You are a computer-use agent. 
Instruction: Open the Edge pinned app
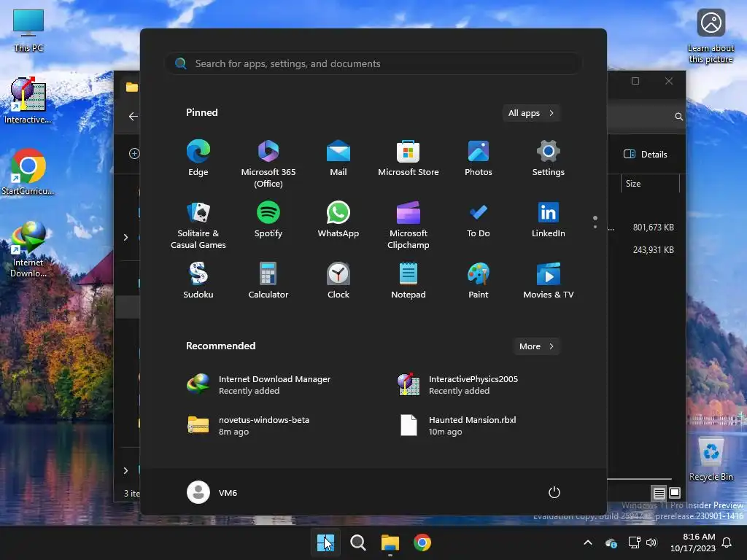(198, 158)
